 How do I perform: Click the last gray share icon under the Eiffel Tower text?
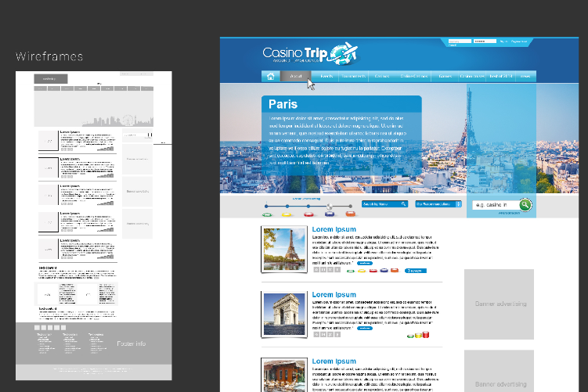337,269
